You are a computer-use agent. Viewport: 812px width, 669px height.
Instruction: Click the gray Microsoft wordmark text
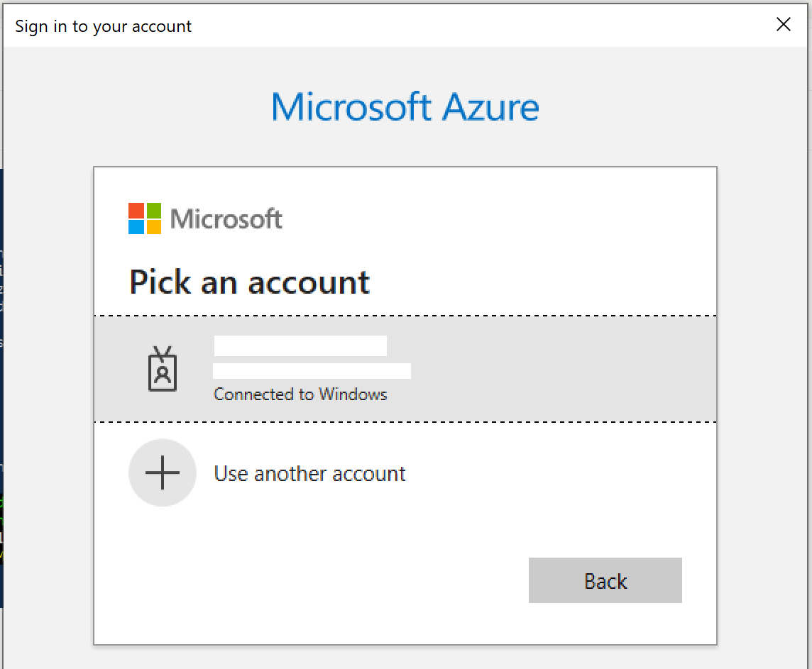(226, 219)
